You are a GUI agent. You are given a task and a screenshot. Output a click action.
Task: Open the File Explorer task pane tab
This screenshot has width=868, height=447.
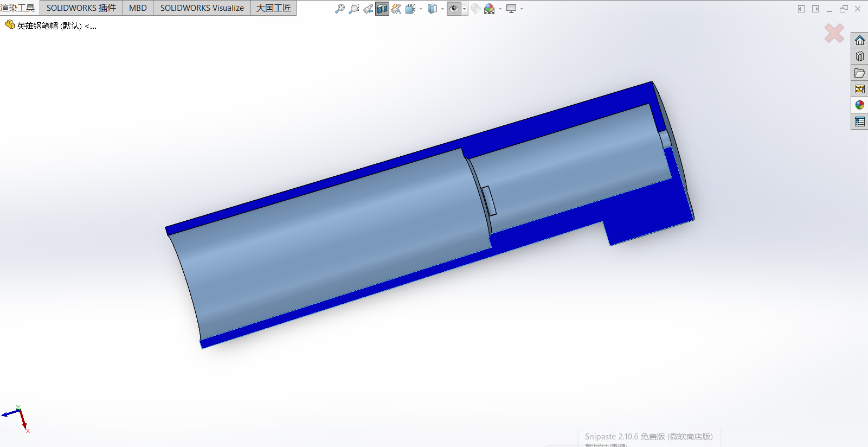click(859, 73)
